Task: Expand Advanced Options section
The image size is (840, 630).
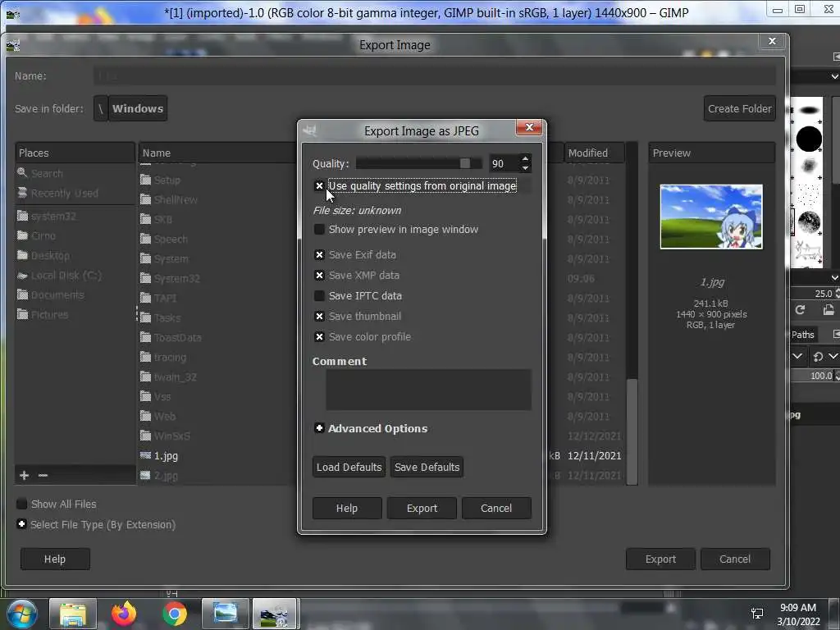Action: [319, 428]
